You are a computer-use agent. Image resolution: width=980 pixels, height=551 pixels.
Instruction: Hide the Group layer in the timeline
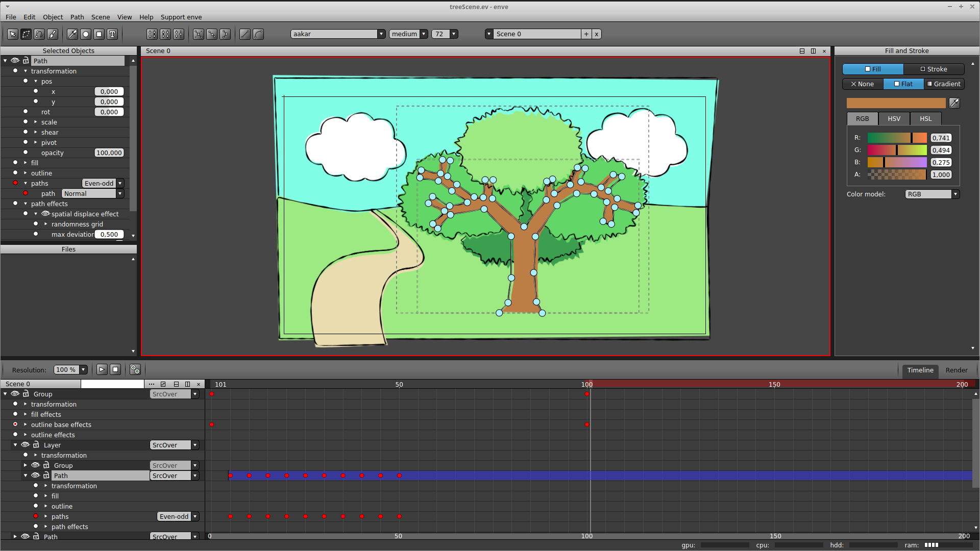15,394
